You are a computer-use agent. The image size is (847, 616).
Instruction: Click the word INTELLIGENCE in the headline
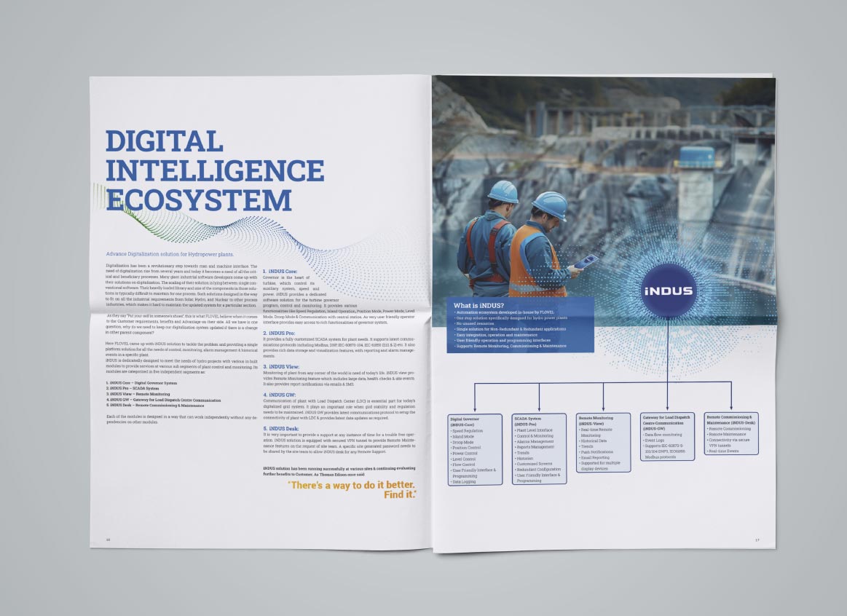click(x=215, y=170)
